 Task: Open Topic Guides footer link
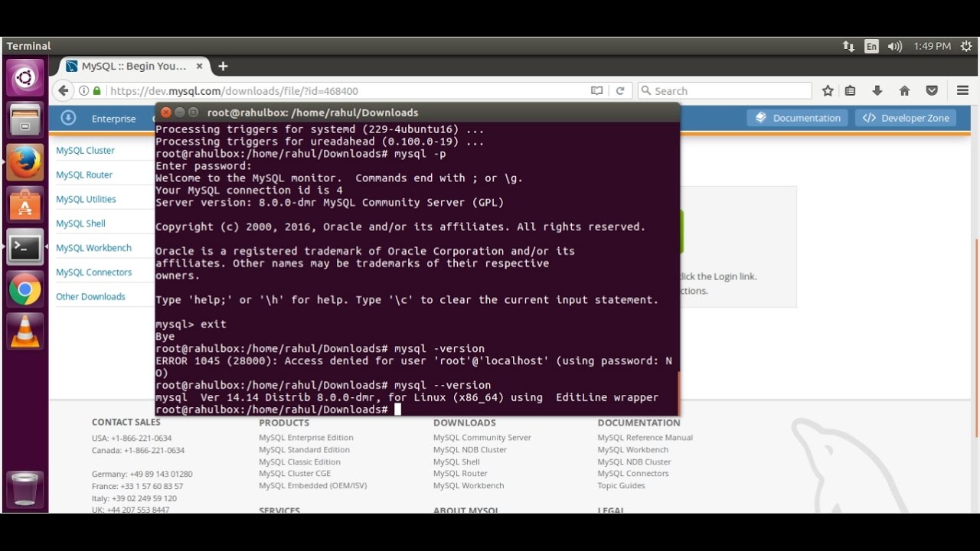point(621,486)
